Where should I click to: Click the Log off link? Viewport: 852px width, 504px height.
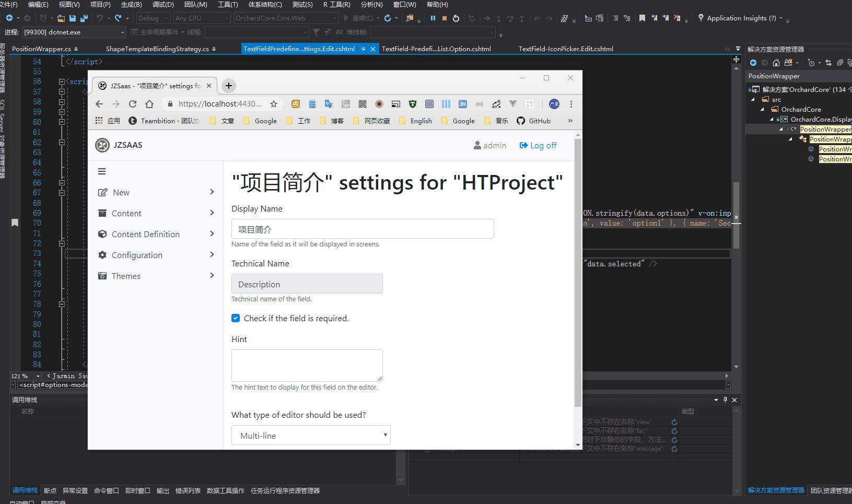coord(538,145)
